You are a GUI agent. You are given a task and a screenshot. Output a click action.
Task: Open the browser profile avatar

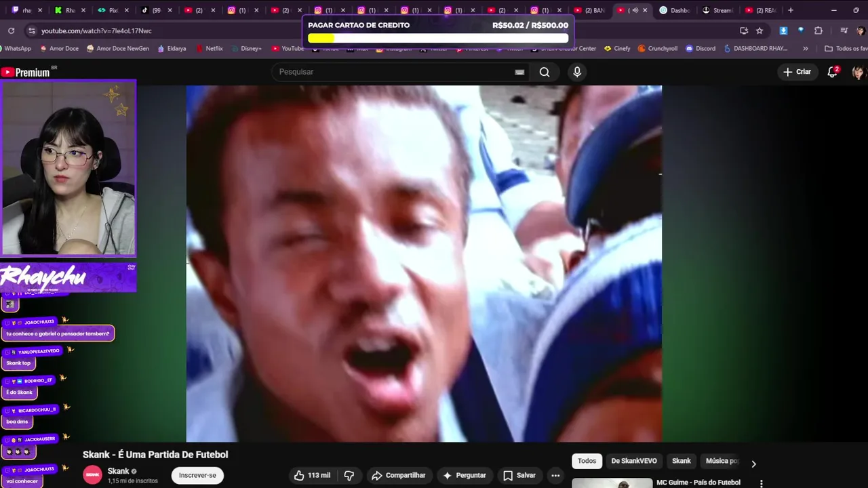click(x=861, y=30)
